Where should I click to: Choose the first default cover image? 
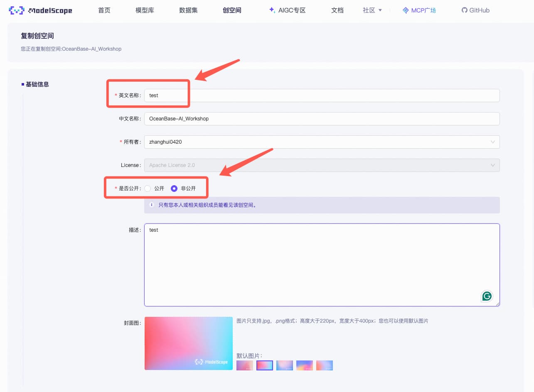245,365
